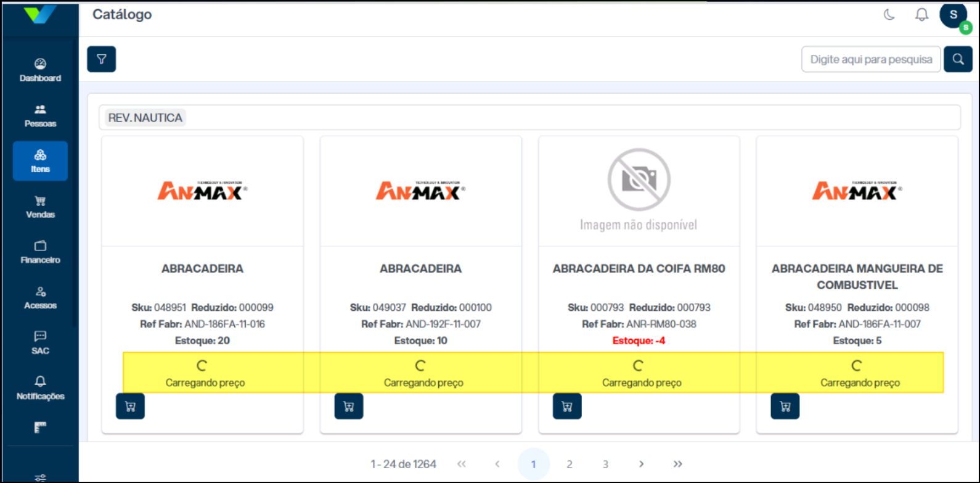Click ABRACADEIRA MANGUEIRA DE COMBUSTIVEL title
Viewport: 980px width, 483px height.
857,276
